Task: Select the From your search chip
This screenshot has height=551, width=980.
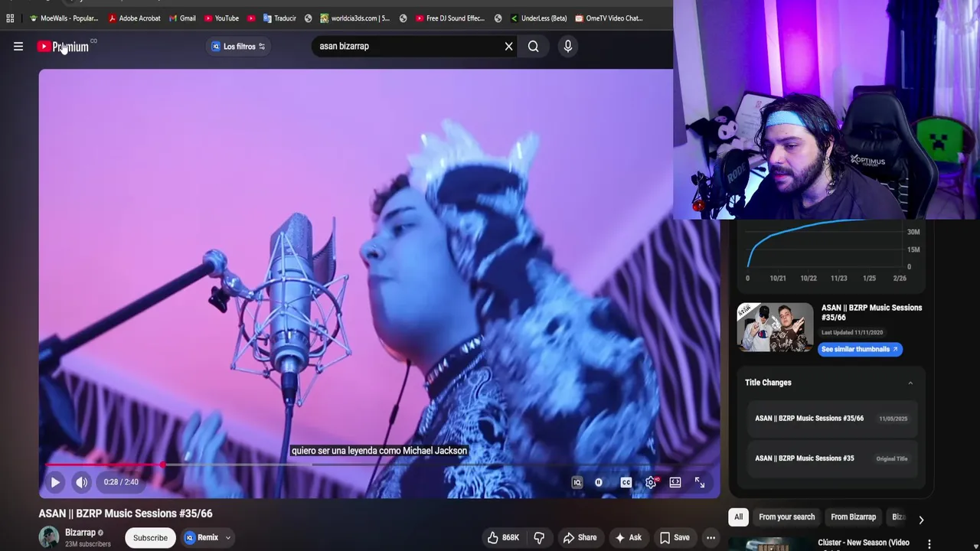Action: click(786, 517)
